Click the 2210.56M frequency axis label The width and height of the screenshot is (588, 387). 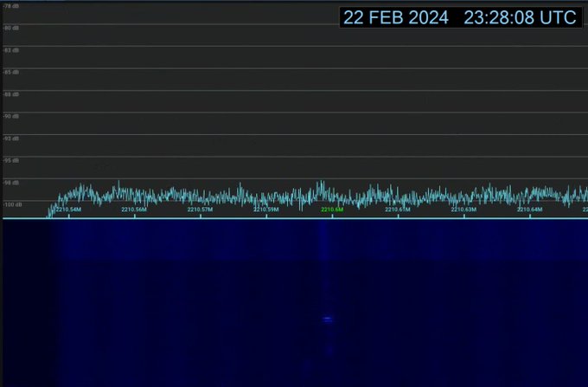coord(134,210)
